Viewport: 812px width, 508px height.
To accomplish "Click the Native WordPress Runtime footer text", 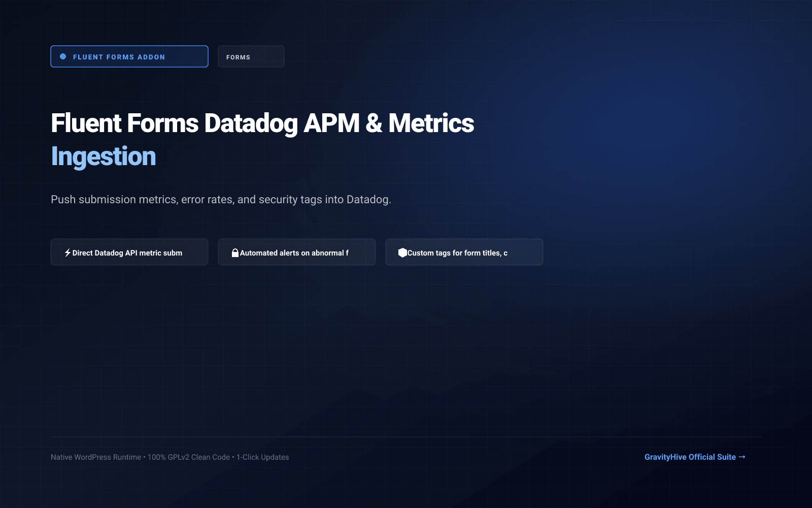I will click(170, 457).
